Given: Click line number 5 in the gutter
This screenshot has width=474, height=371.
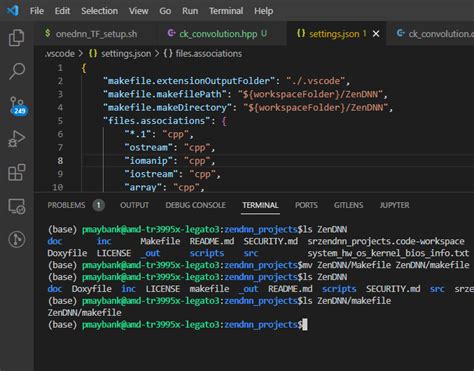Looking at the screenshot, I should pyautogui.click(x=60, y=121).
